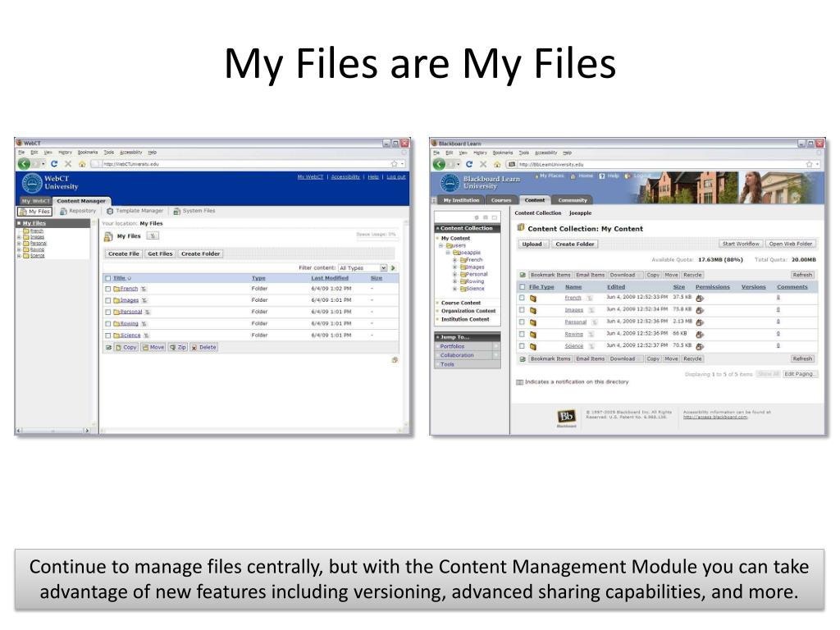Screen dimensions: 840x630
Task: Check the Rowing folder checkbox in WebCT
Action: (108, 323)
